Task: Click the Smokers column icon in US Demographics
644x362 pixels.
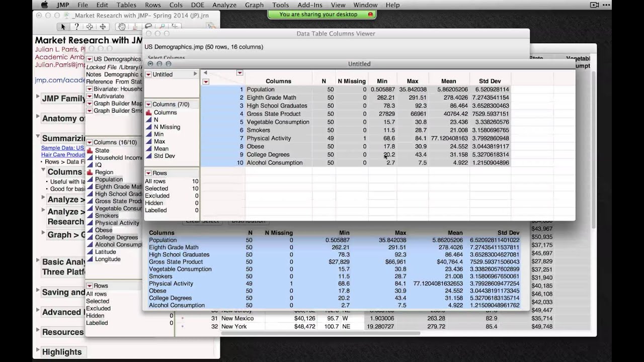Action: pyautogui.click(x=90, y=216)
